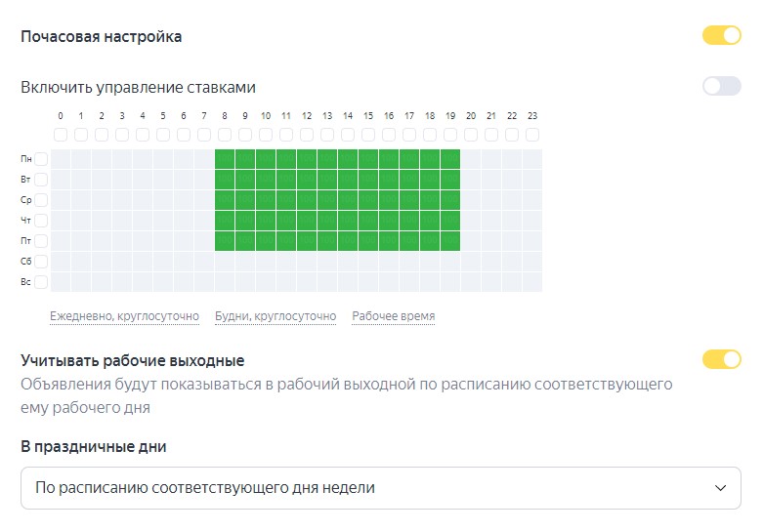
Task: Tick the Ср weekday checkbox
Action: coord(41,200)
